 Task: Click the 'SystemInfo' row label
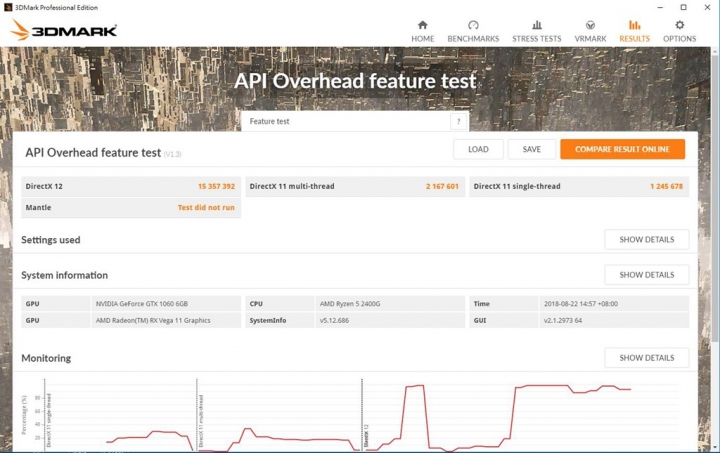coord(268,320)
